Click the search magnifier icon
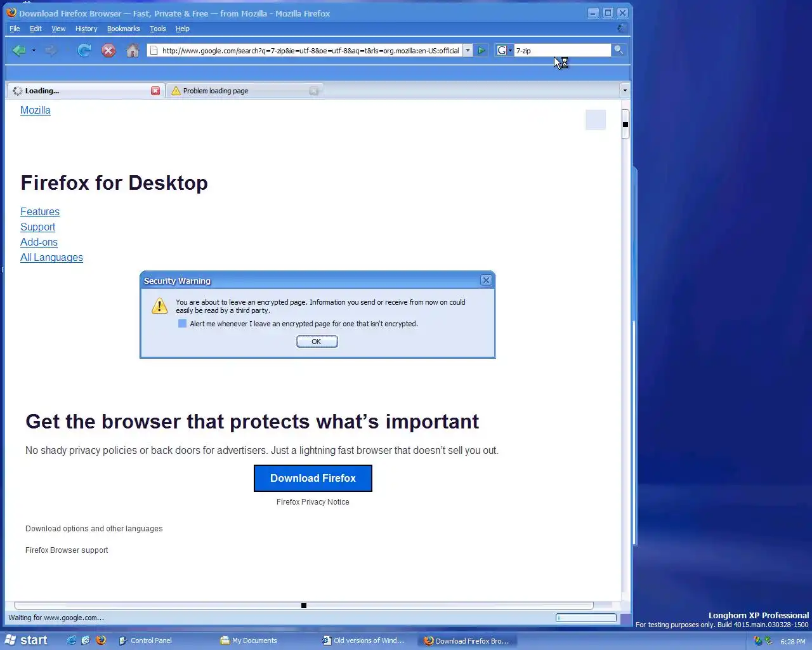 [618, 50]
